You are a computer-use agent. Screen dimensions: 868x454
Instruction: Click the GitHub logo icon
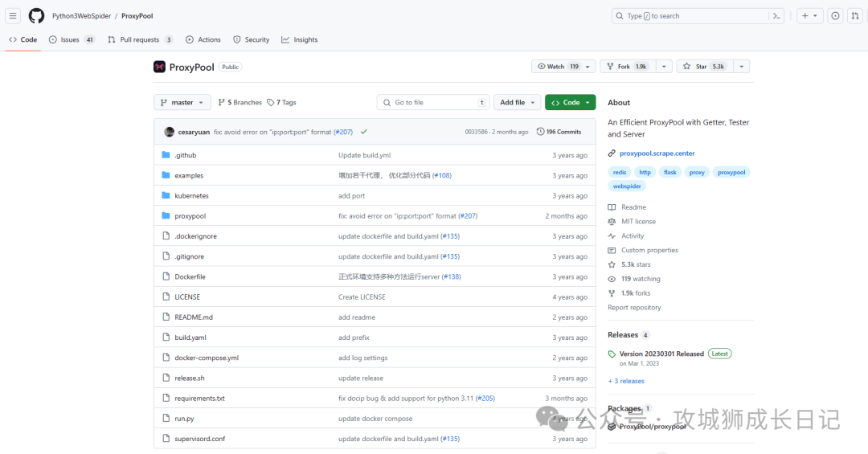pyautogui.click(x=36, y=16)
